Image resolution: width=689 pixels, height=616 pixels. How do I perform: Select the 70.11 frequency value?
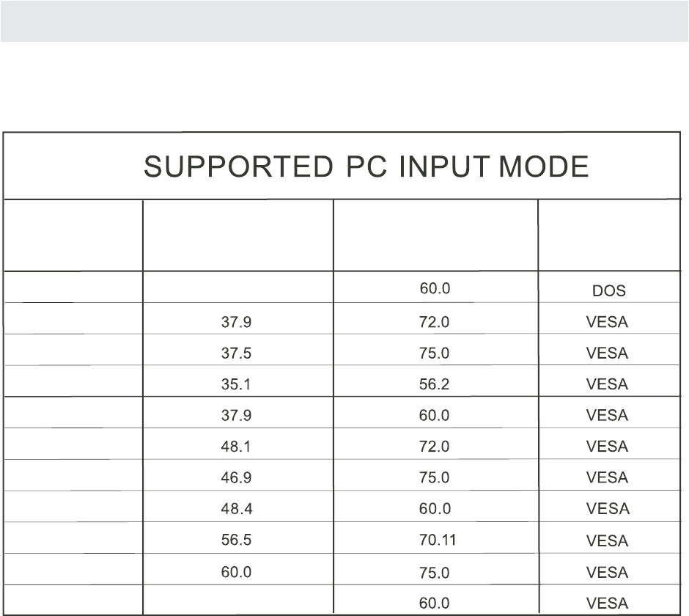[x=438, y=540]
